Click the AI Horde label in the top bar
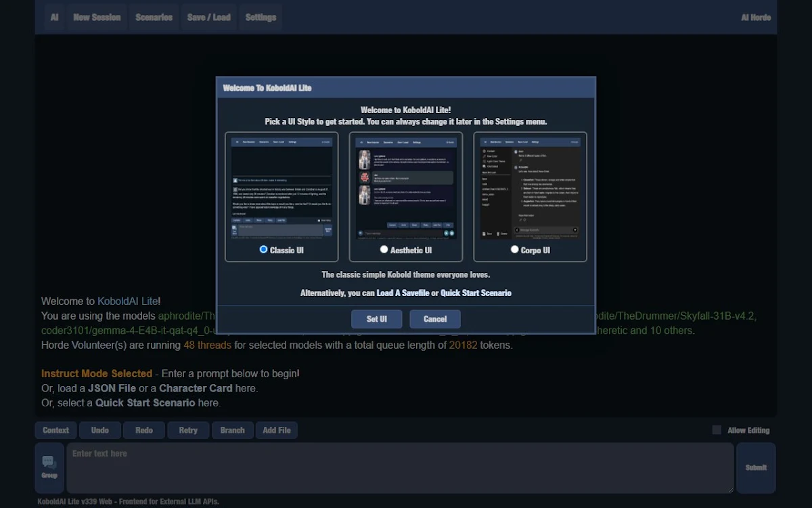This screenshot has width=812, height=508. click(756, 18)
